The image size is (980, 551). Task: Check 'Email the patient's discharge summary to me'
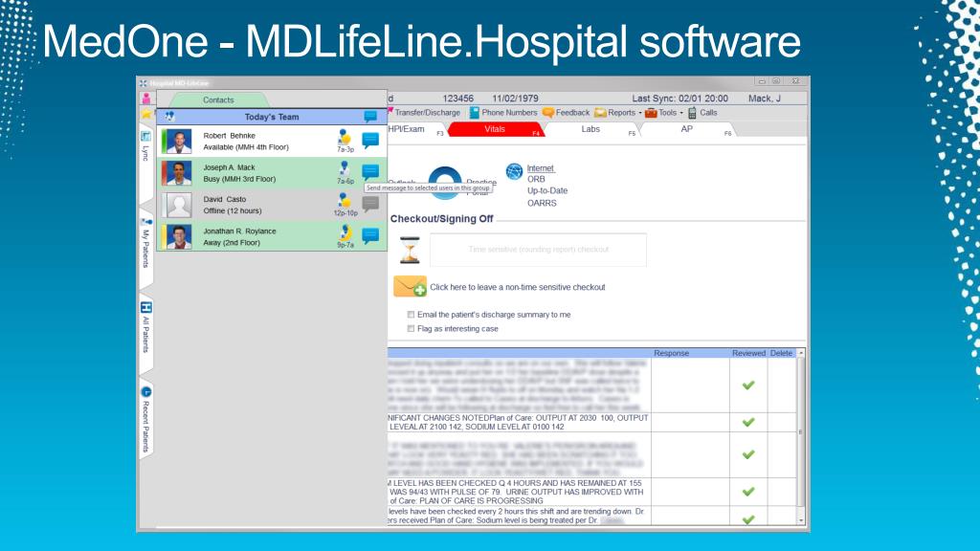click(411, 315)
